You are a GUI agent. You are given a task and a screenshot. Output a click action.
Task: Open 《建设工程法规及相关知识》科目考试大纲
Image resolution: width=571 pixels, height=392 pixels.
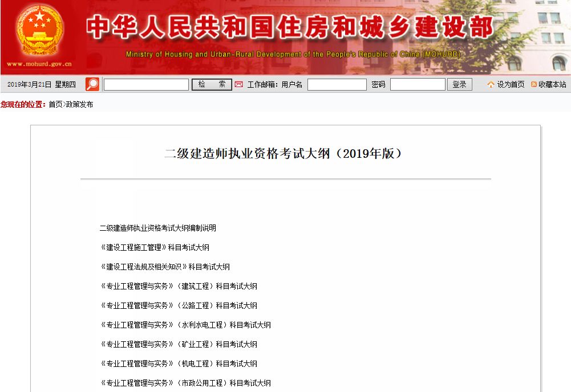point(165,267)
